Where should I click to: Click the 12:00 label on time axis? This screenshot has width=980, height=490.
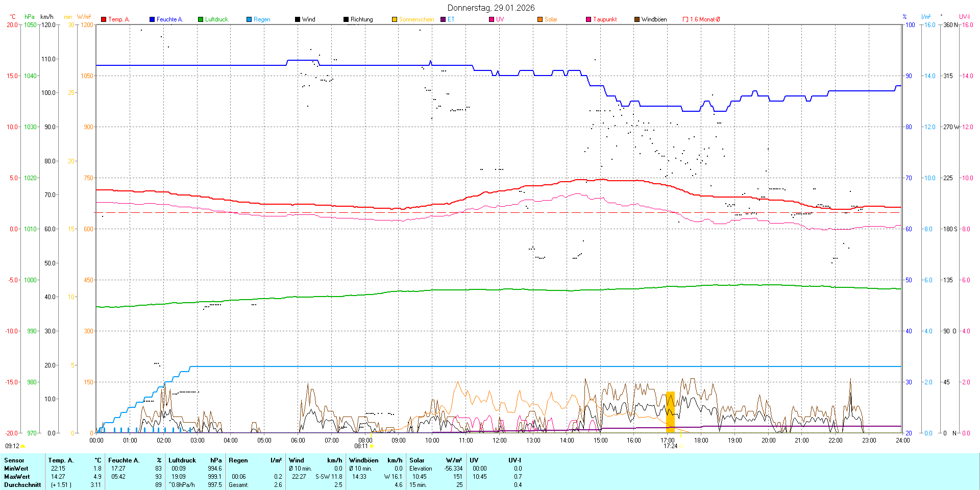tap(499, 440)
